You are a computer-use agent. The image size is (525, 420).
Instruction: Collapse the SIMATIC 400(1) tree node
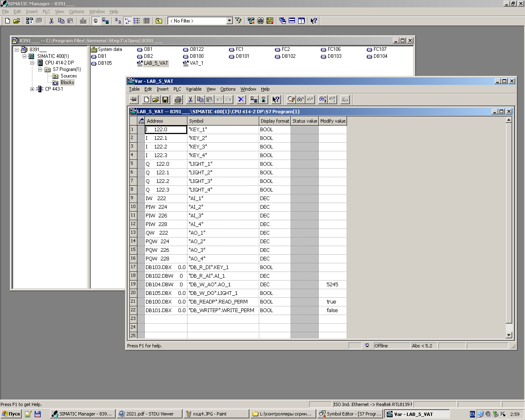coord(25,56)
